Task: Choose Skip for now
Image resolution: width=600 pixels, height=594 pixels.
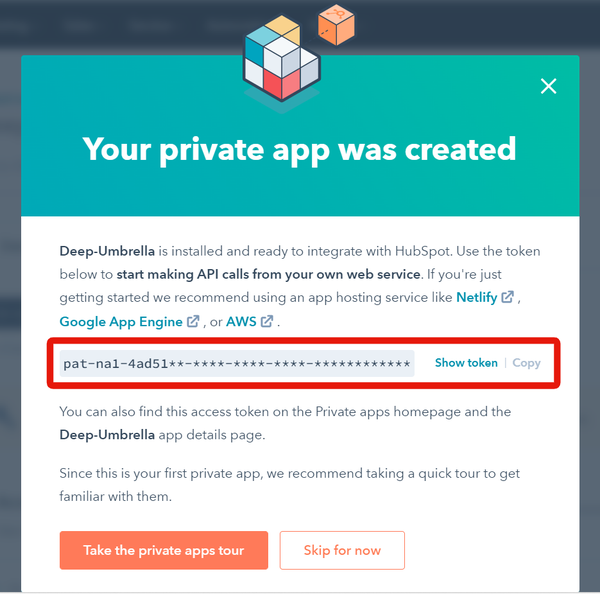Action: tap(342, 550)
